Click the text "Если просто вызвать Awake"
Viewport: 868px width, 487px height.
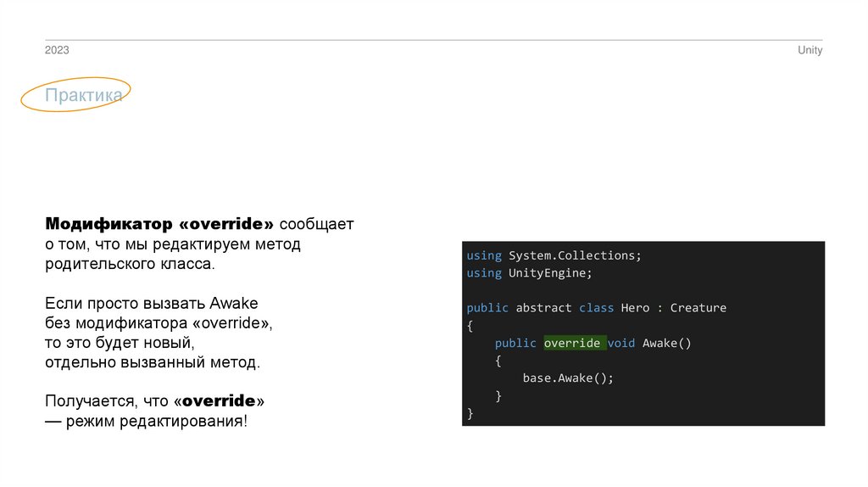coord(151,304)
